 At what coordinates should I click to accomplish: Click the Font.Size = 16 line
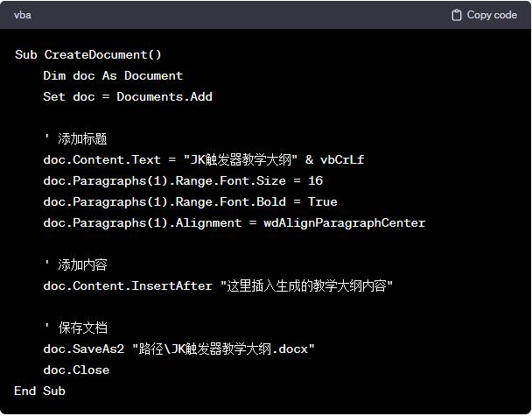[x=183, y=180]
